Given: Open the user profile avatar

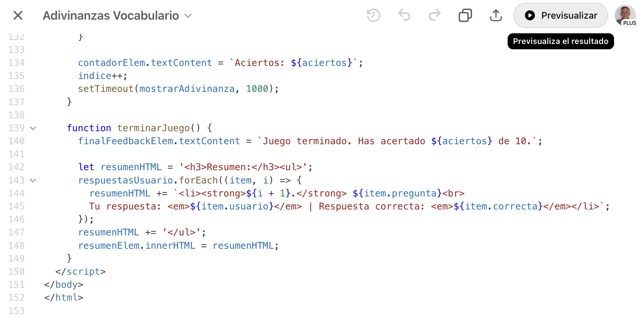Looking at the screenshot, I should coord(625,15).
